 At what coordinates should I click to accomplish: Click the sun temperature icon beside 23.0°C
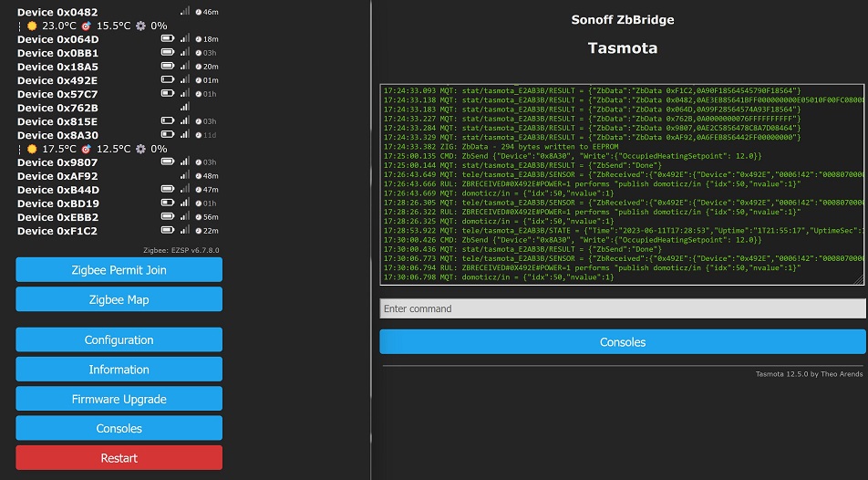(x=32, y=26)
